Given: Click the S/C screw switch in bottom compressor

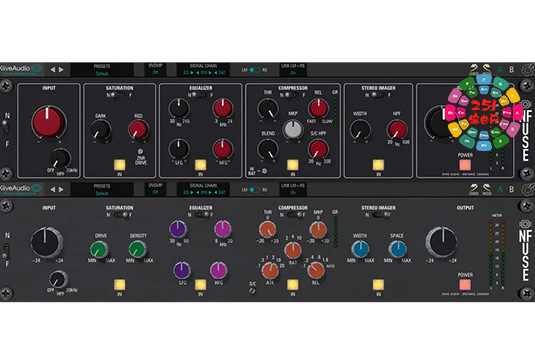Looking at the screenshot, I should point(252,291).
